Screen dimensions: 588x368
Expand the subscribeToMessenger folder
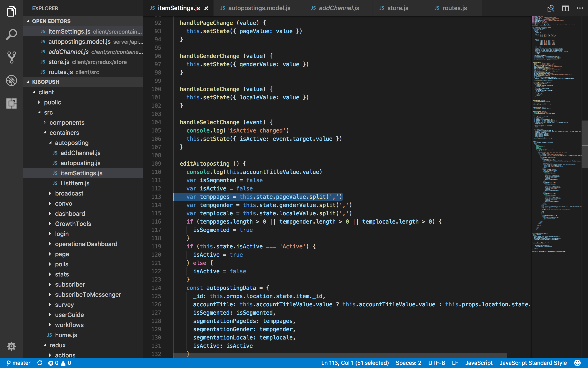pyautogui.click(x=83, y=294)
